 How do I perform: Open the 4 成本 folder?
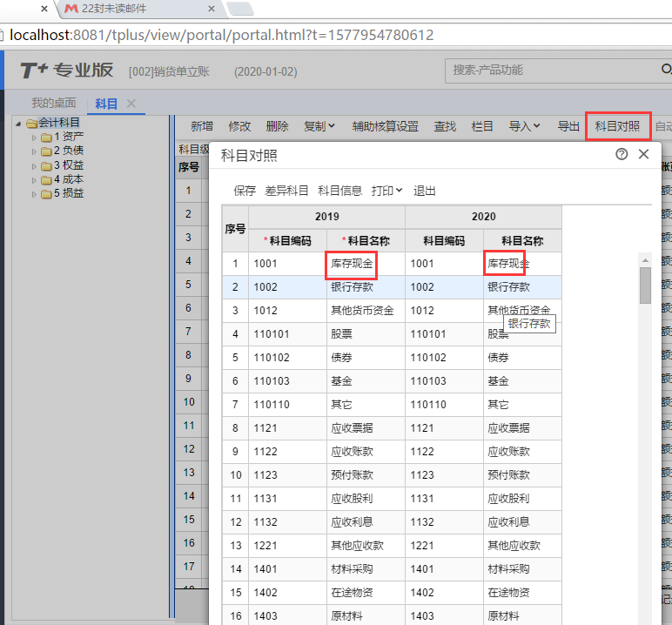(62, 179)
